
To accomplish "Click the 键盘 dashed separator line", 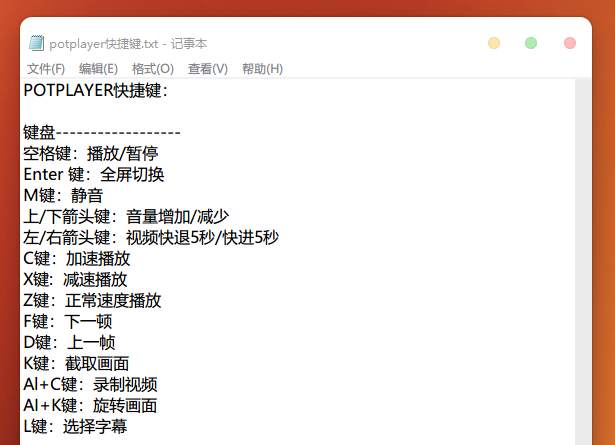I will pos(102,133).
